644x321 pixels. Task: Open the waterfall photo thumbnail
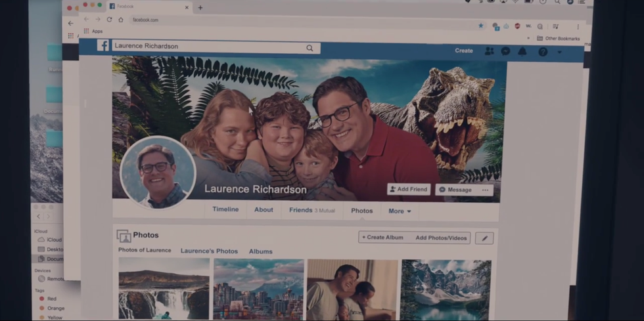pos(164,289)
